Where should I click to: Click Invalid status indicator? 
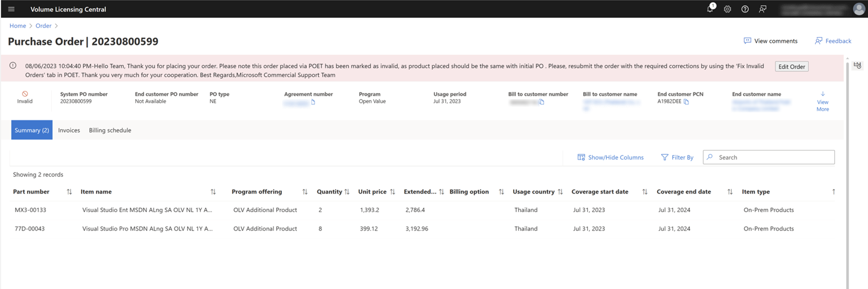[25, 97]
